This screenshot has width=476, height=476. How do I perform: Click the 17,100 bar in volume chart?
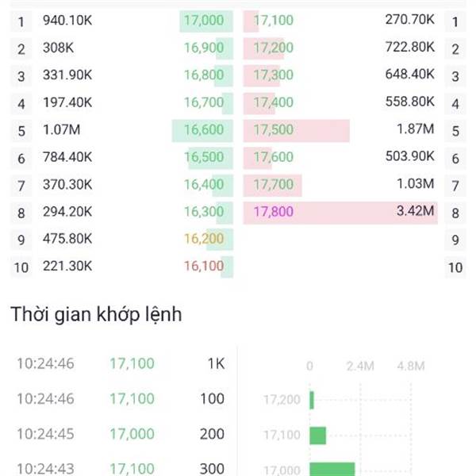pos(318,436)
